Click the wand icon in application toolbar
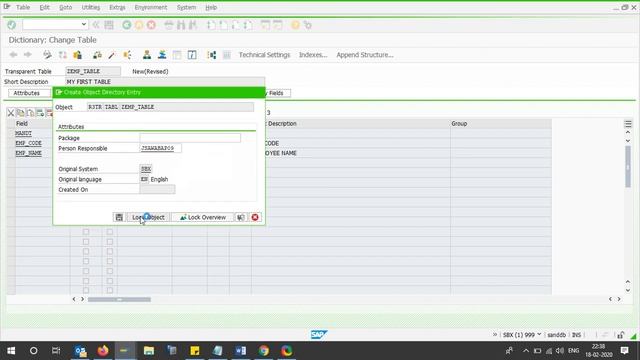 111,55
